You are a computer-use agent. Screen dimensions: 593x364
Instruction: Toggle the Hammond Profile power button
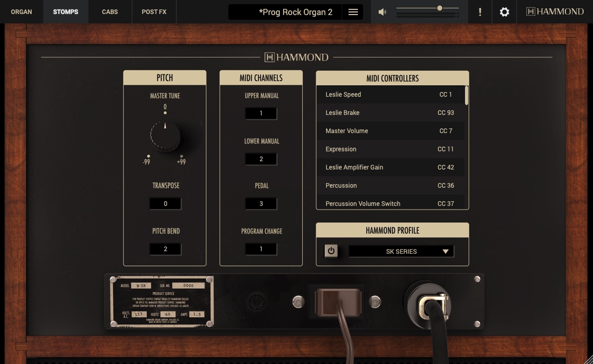pos(331,251)
